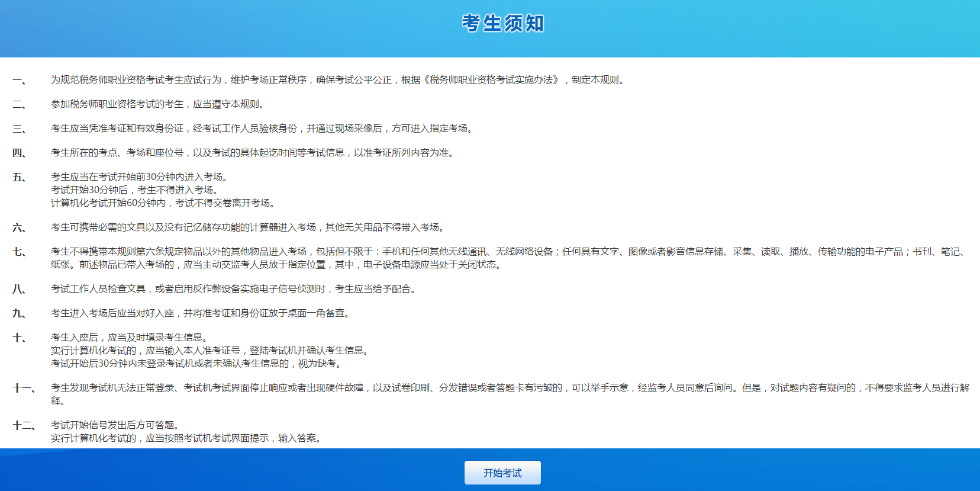Image resolution: width=980 pixels, height=491 pixels.
Task: Select rule 二 text about 遵守本规则
Action: pyautogui.click(x=158, y=104)
